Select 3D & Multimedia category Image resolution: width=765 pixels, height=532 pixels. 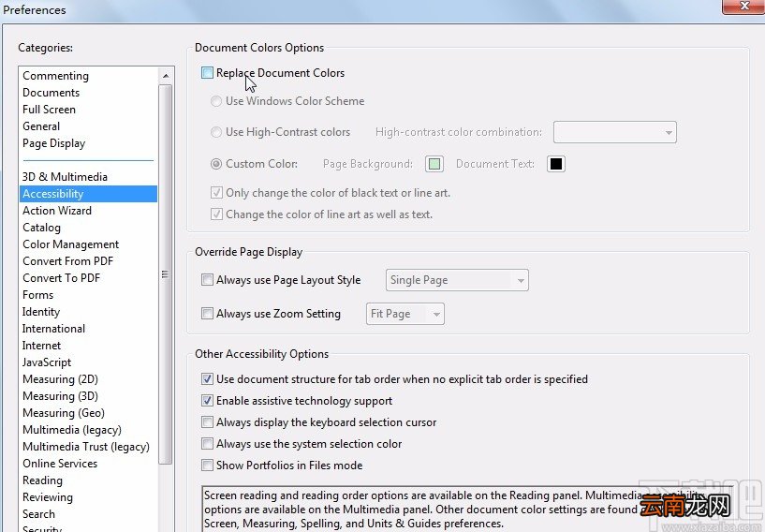65,177
